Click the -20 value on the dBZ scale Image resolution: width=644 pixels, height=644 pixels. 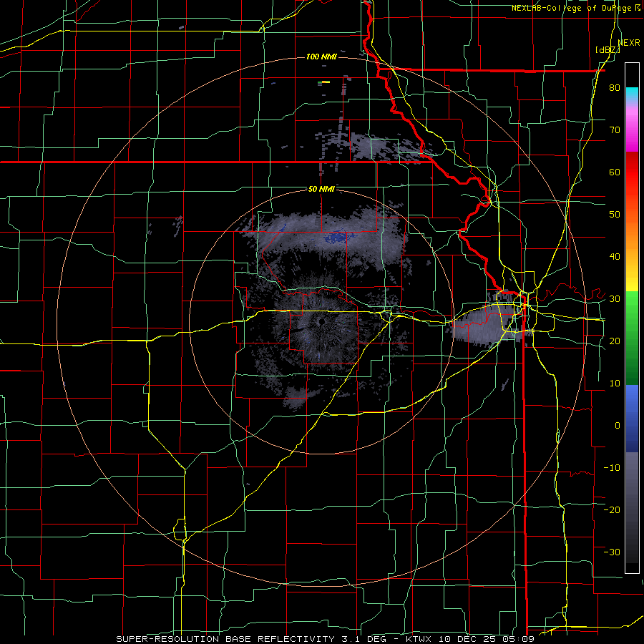pos(612,509)
